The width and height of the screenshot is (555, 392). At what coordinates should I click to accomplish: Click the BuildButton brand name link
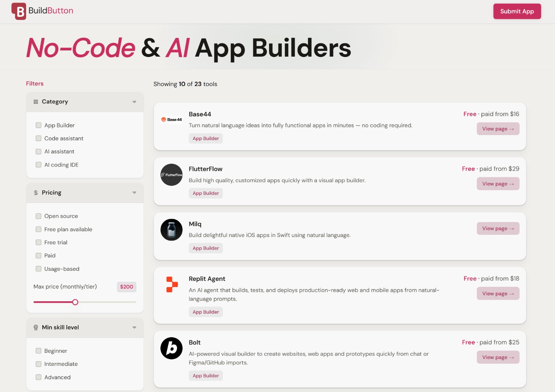tap(51, 11)
